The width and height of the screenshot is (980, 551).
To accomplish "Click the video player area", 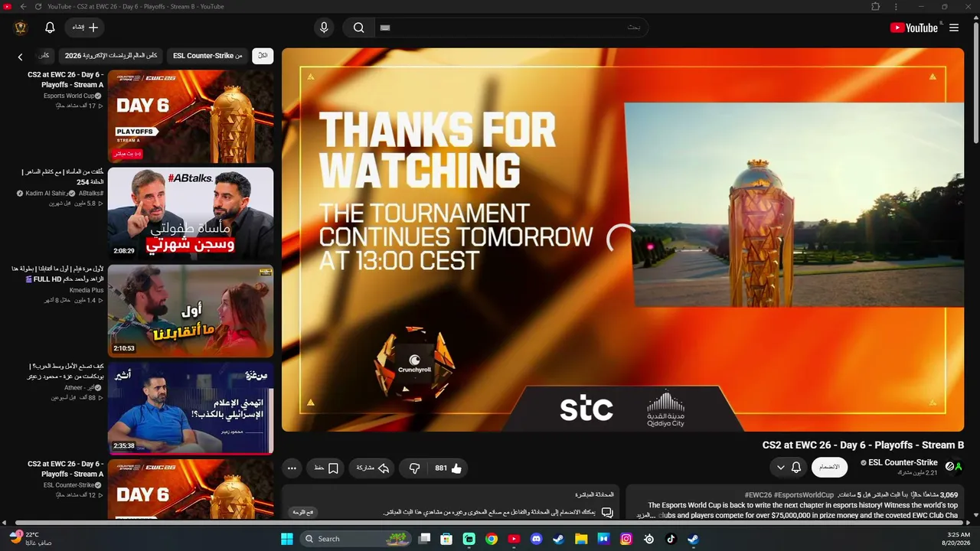I will click(622, 240).
